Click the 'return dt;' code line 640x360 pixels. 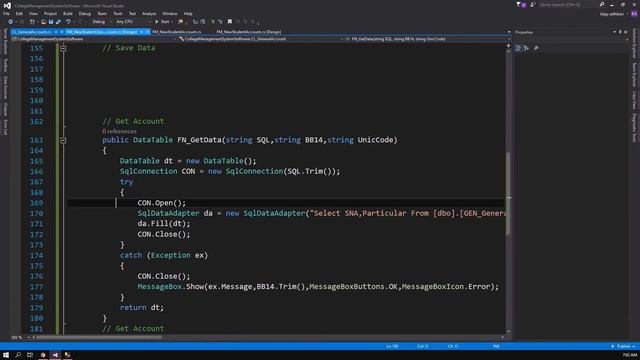[142, 307]
